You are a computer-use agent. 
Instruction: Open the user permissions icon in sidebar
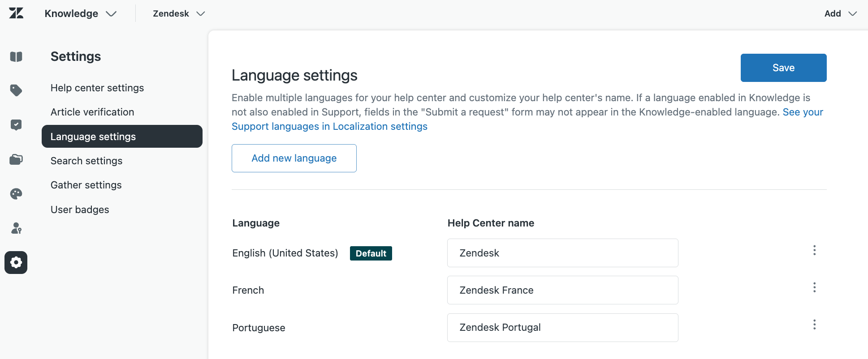[16, 228]
